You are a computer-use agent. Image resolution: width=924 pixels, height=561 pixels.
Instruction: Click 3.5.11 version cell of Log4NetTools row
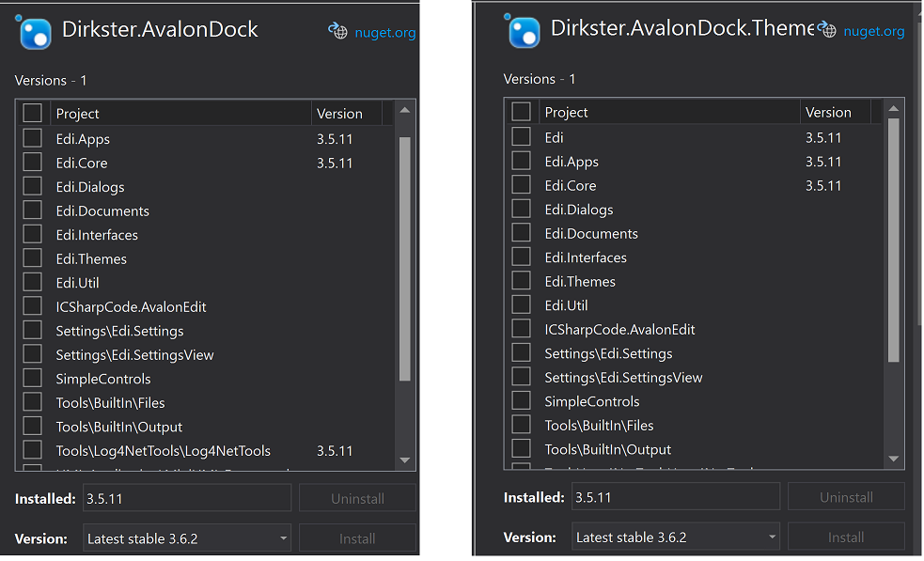pos(335,451)
